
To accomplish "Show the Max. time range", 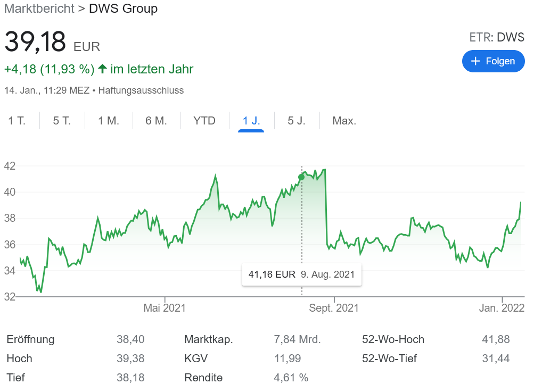I will [344, 121].
